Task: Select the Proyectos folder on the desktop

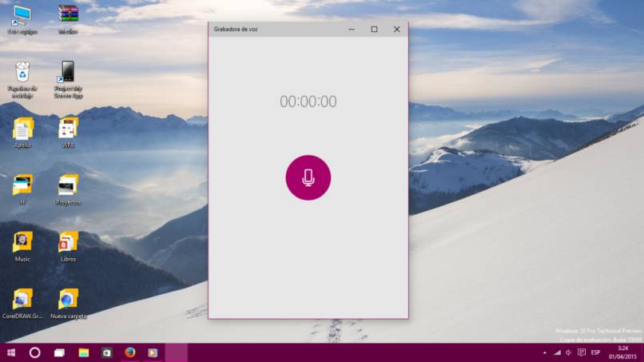Action: [x=68, y=186]
